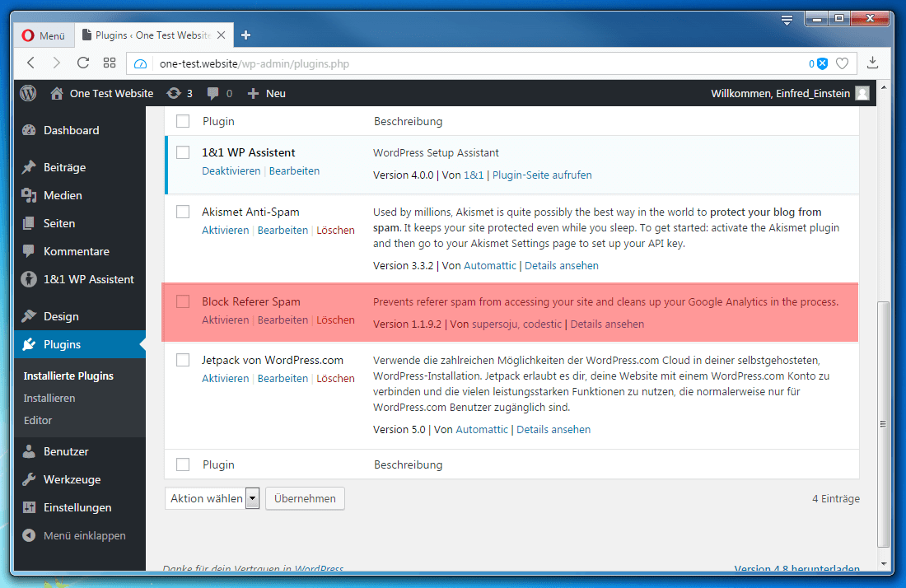Open Details ansehen for Akismet
The height and width of the screenshot is (588, 906).
(x=562, y=266)
